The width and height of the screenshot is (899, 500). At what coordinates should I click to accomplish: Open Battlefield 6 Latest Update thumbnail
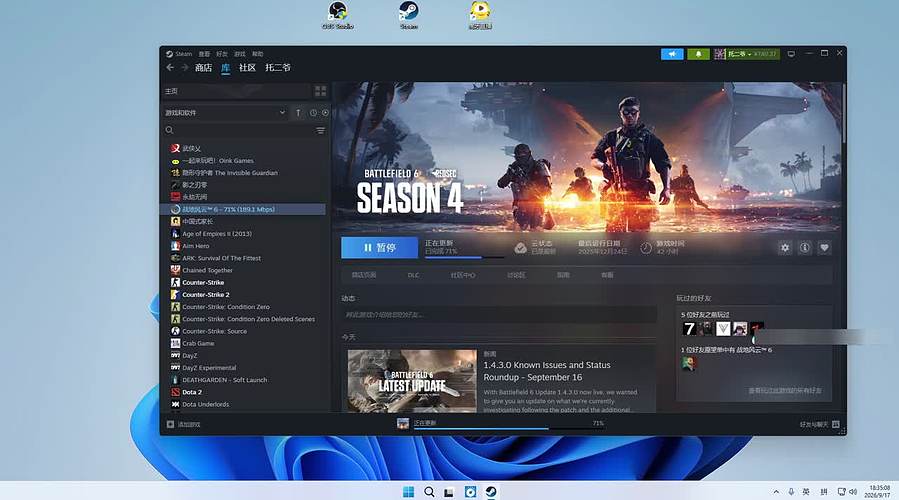point(412,381)
